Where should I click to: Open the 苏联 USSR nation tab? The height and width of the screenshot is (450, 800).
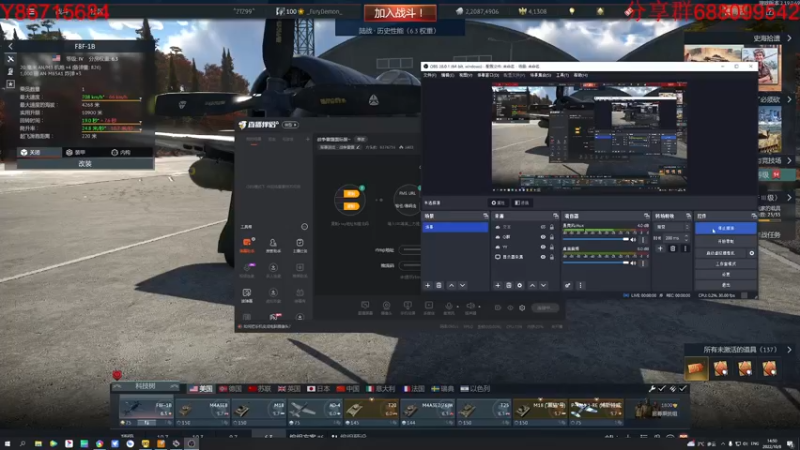coord(259,389)
